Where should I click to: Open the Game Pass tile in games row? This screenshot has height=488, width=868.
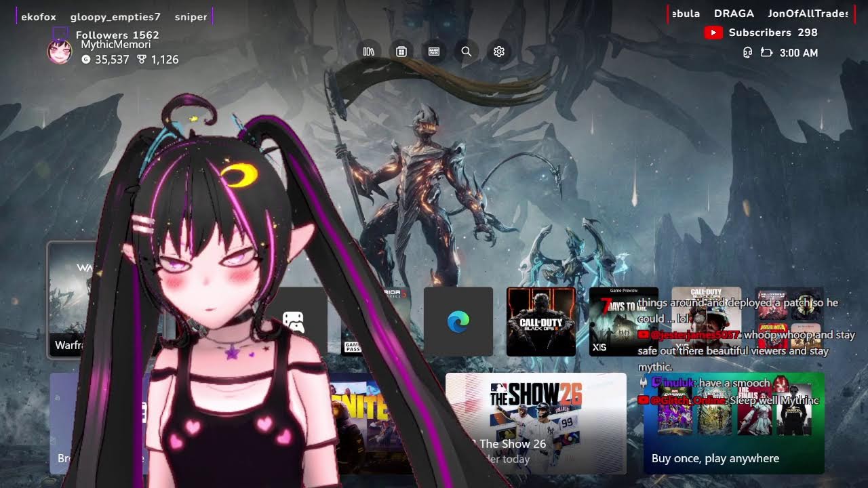click(x=374, y=321)
